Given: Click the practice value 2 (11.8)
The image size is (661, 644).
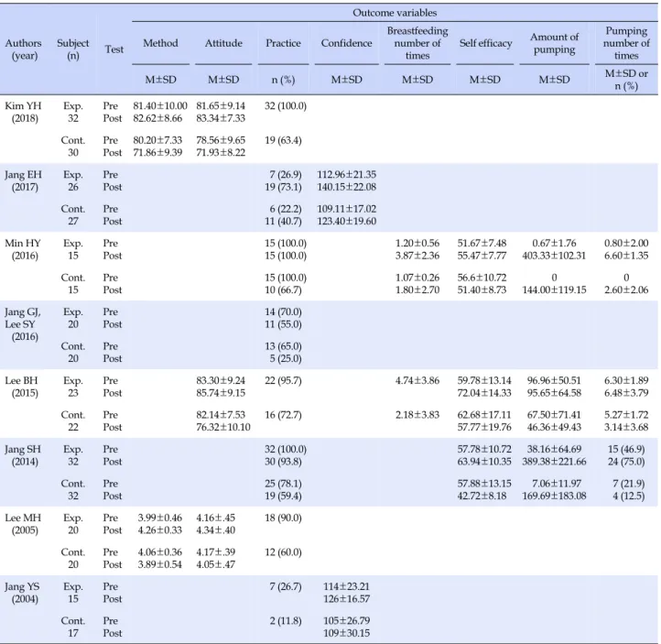Looking at the screenshot, I should (286, 621).
